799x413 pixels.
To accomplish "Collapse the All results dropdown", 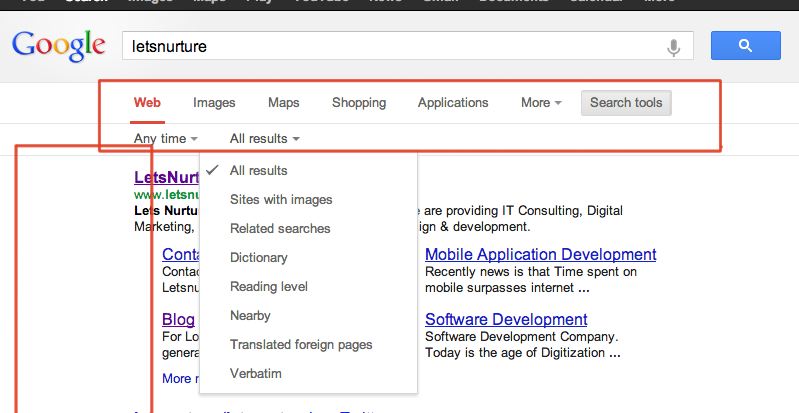I will 264,139.
